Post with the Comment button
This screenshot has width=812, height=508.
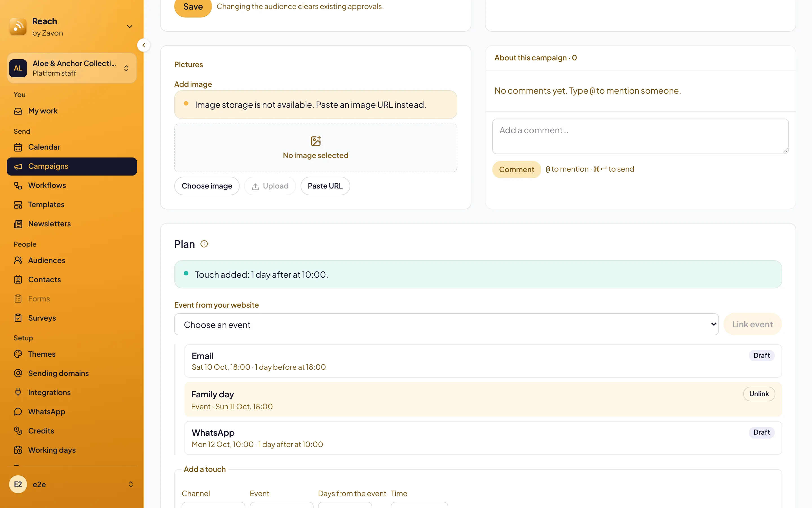[x=517, y=169]
